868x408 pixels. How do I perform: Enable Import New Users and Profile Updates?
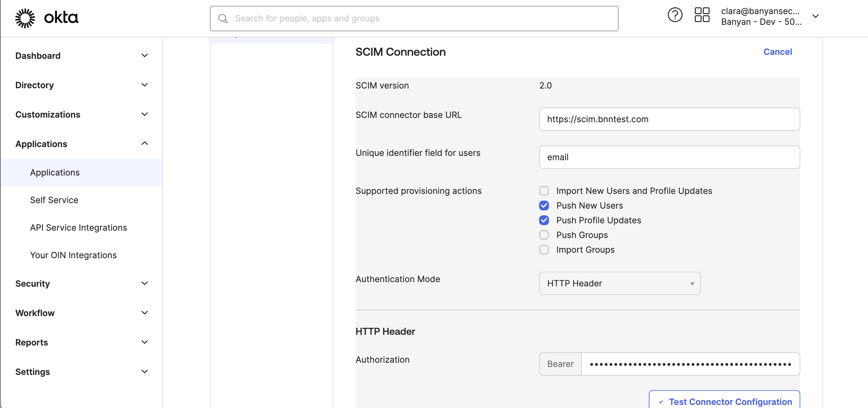[544, 191]
